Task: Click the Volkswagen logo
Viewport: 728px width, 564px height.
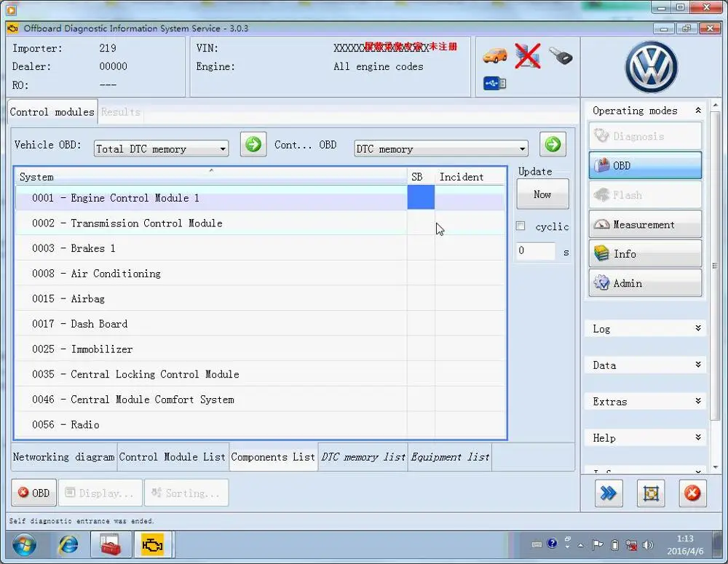Action: click(652, 67)
